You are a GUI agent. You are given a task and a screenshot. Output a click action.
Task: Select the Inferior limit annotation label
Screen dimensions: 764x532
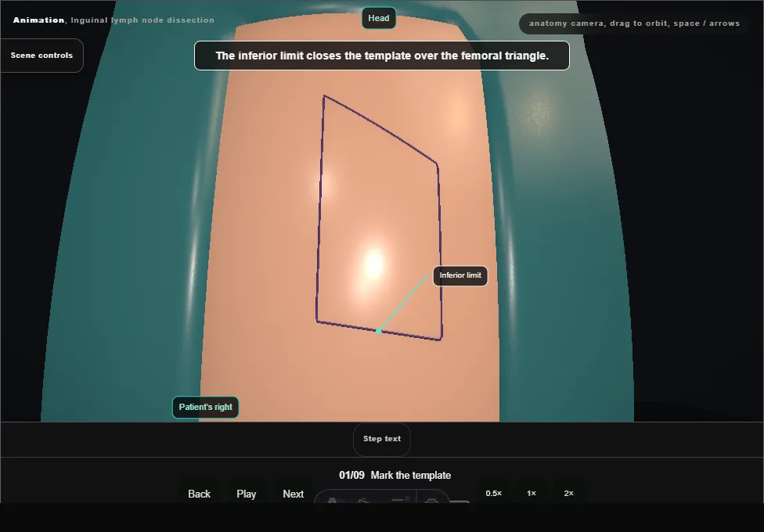(460, 275)
